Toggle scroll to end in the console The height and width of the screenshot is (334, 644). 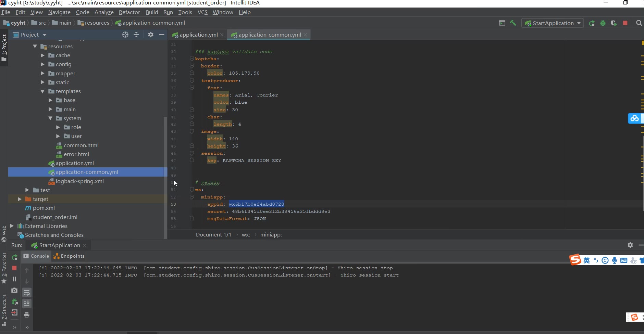point(27,304)
